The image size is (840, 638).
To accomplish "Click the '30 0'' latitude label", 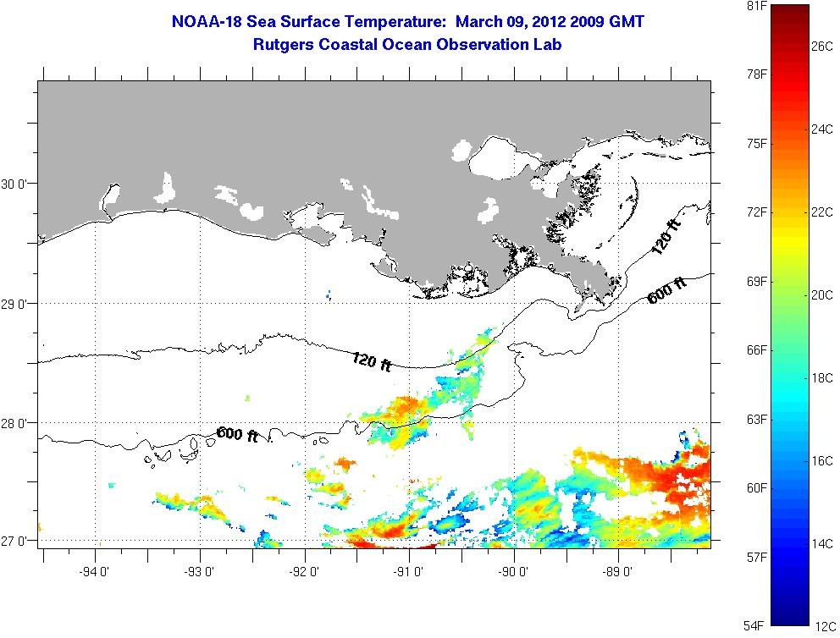I will pyautogui.click(x=12, y=184).
